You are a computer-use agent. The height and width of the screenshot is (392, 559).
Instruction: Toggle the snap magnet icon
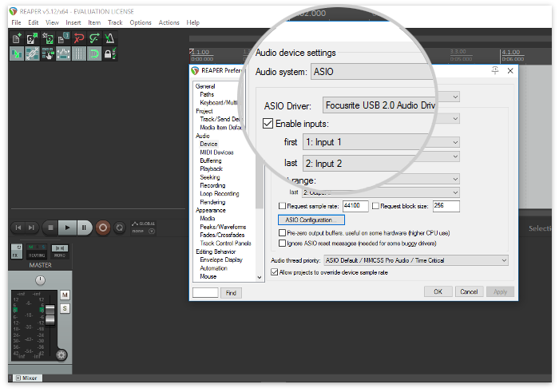(94, 53)
